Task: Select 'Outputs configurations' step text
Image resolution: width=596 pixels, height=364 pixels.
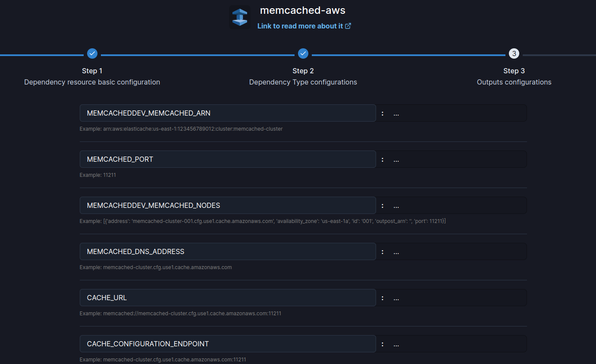Action: click(514, 82)
